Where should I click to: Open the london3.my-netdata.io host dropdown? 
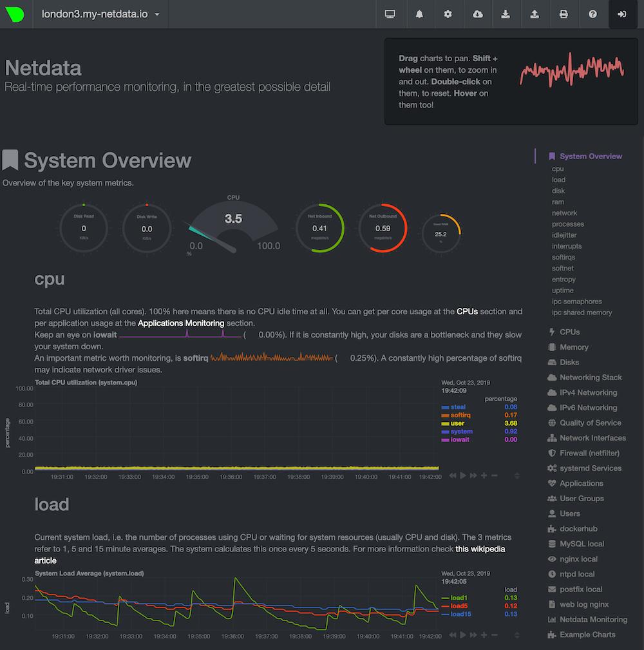(100, 14)
